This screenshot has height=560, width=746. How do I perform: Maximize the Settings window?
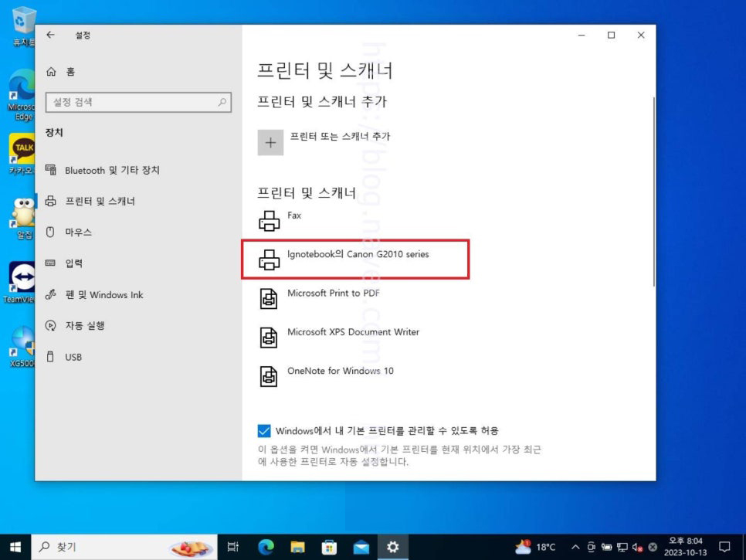pos(612,36)
